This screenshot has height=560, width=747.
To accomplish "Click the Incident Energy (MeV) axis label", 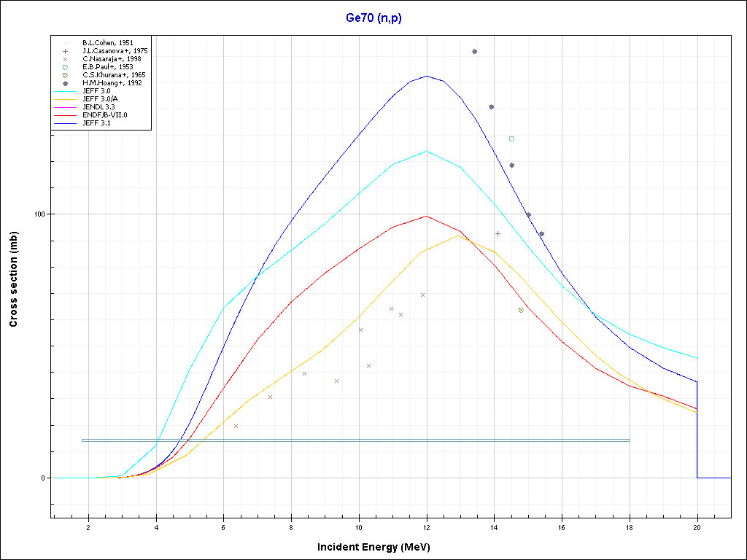I will 379,547.
